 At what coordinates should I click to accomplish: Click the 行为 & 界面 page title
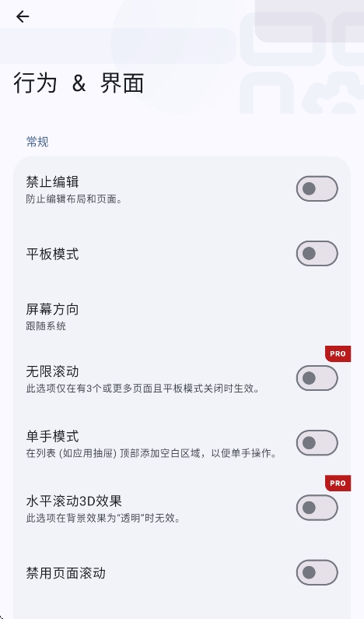pyautogui.click(x=79, y=83)
